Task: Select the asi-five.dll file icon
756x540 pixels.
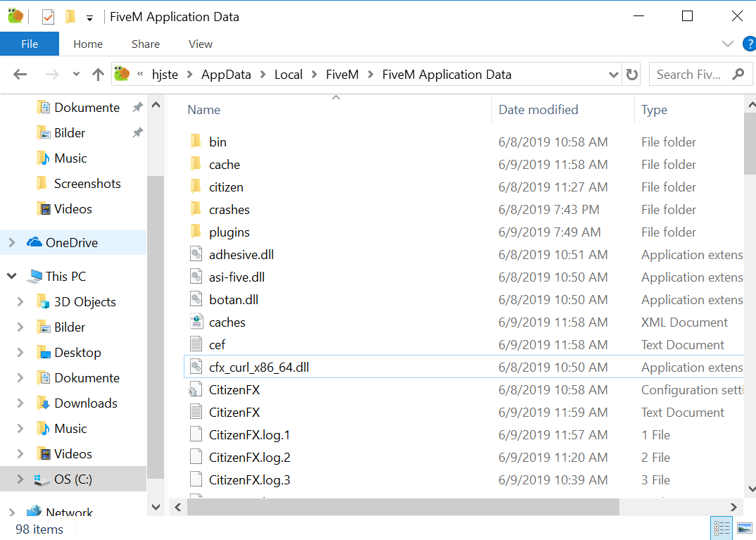Action: (196, 277)
